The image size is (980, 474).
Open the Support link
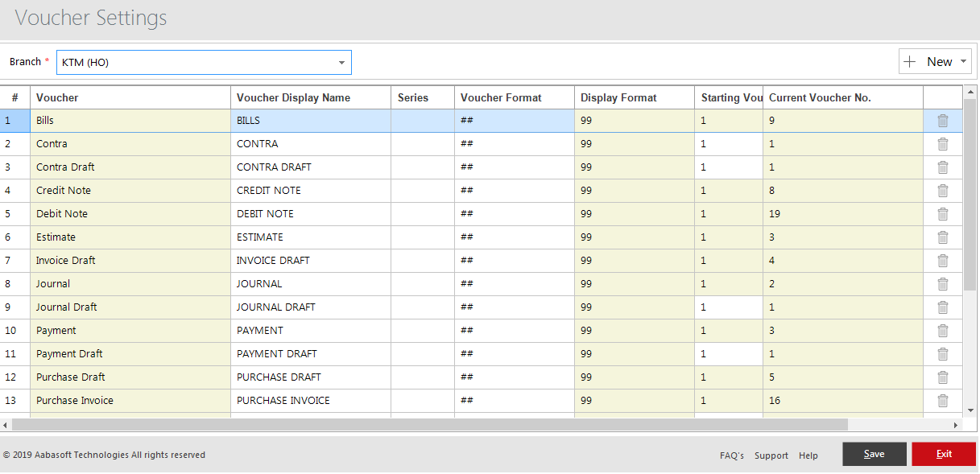click(771, 455)
